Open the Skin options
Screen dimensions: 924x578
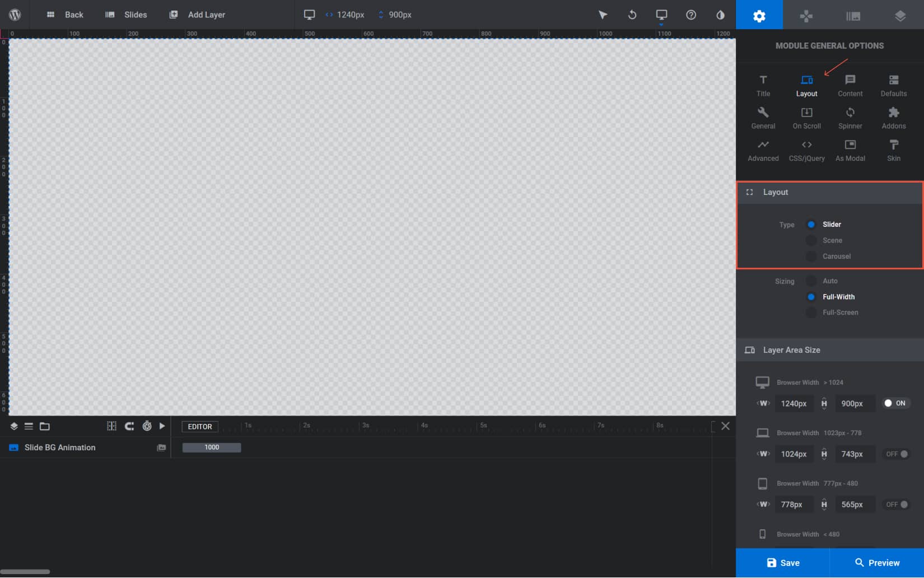(893, 150)
